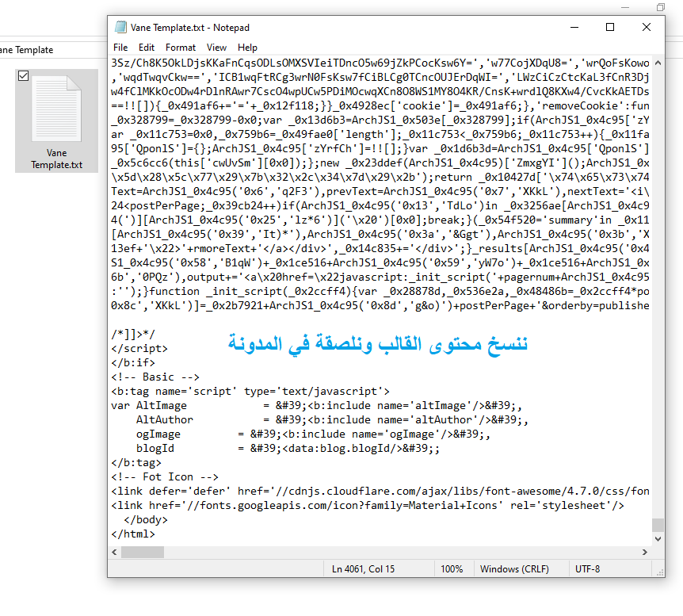Click the 100% zoom status entry

pos(452,569)
